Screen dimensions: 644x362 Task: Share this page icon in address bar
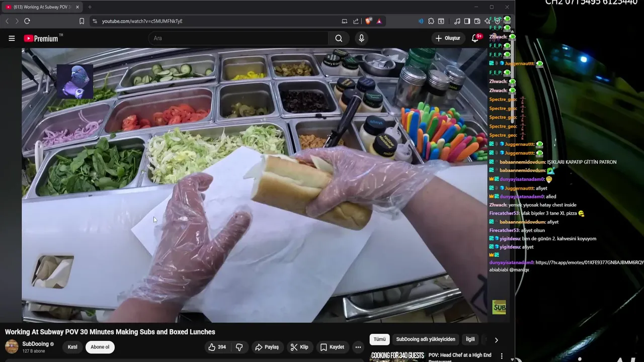(x=356, y=21)
